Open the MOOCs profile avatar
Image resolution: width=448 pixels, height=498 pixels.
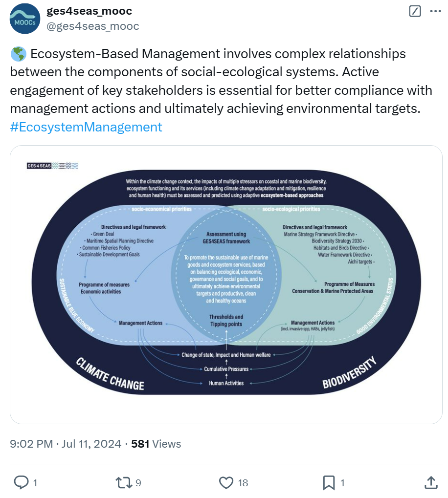coord(25,19)
